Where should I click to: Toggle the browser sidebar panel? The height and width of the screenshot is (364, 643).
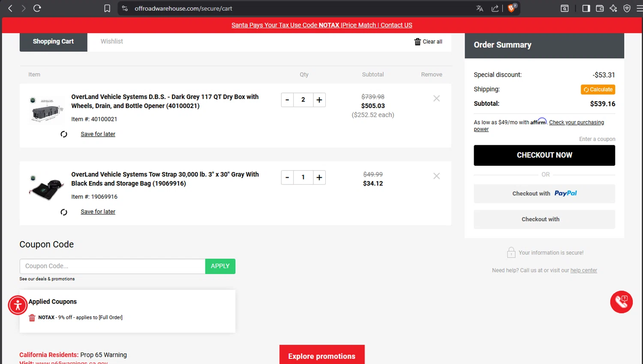tap(586, 8)
